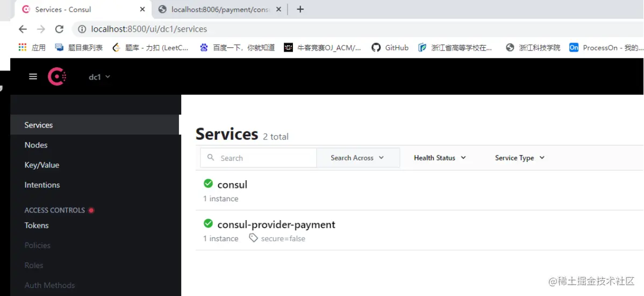Go forward in browser history
This screenshot has height=296, width=644.
pyautogui.click(x=41, y=29)
